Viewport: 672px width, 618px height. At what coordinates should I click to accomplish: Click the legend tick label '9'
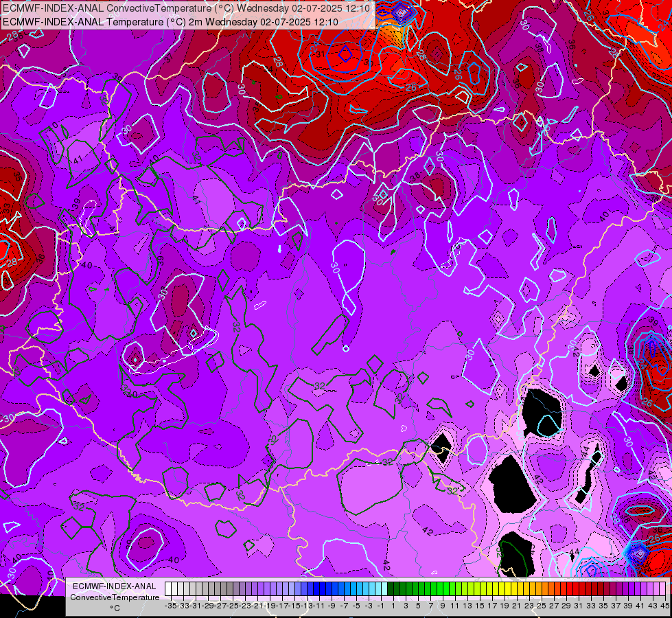[x=443, y=606]
